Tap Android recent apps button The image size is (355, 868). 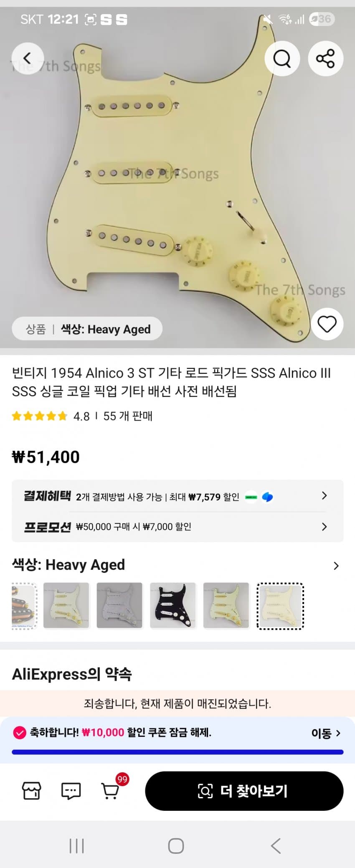click(76, 846)
